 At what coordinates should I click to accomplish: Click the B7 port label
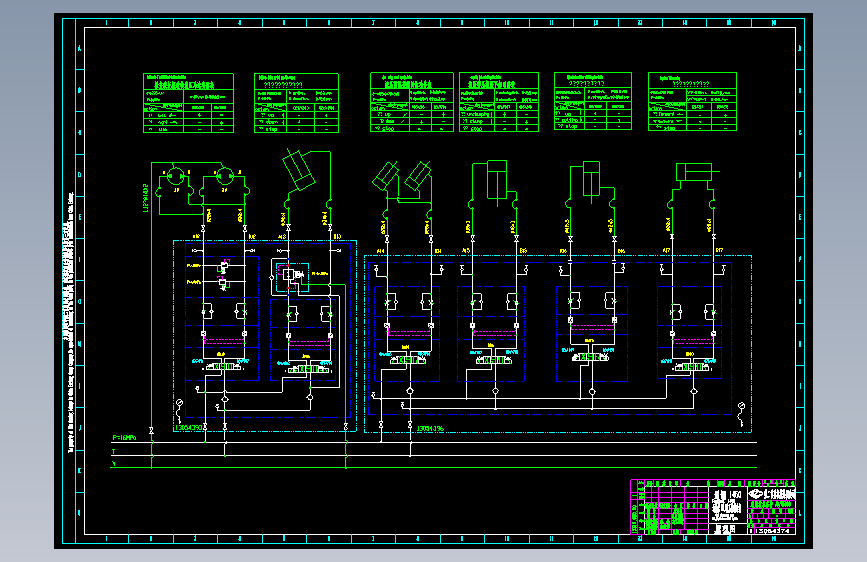(x=719, y=251)
